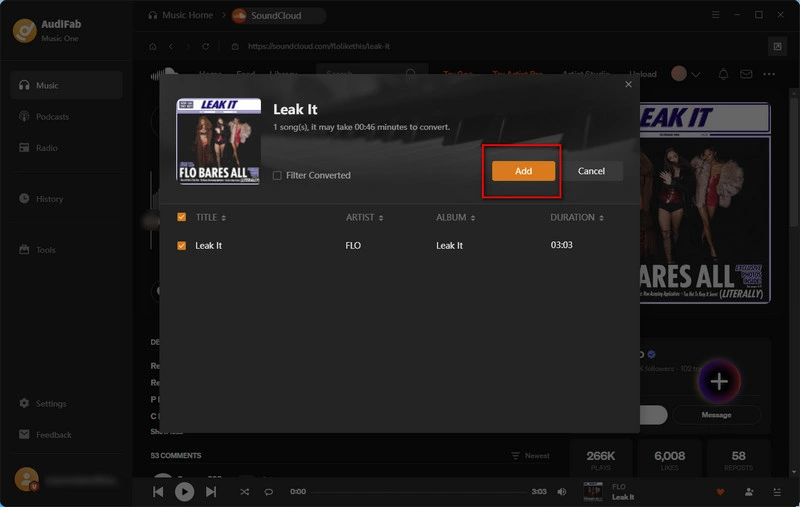The image size is (800, 507).
Task: Click the 6,008 likes statistic
Action: [669, 460]
